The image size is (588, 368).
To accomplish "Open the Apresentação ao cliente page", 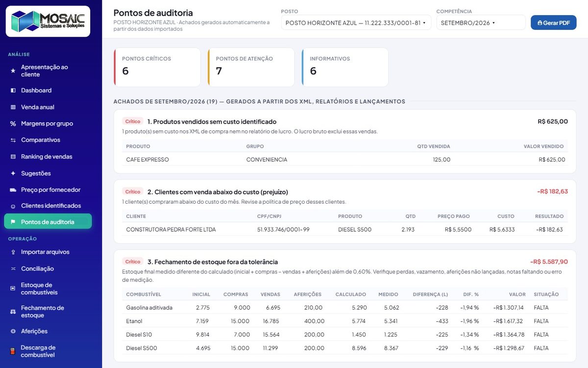I will click(48, 71).
